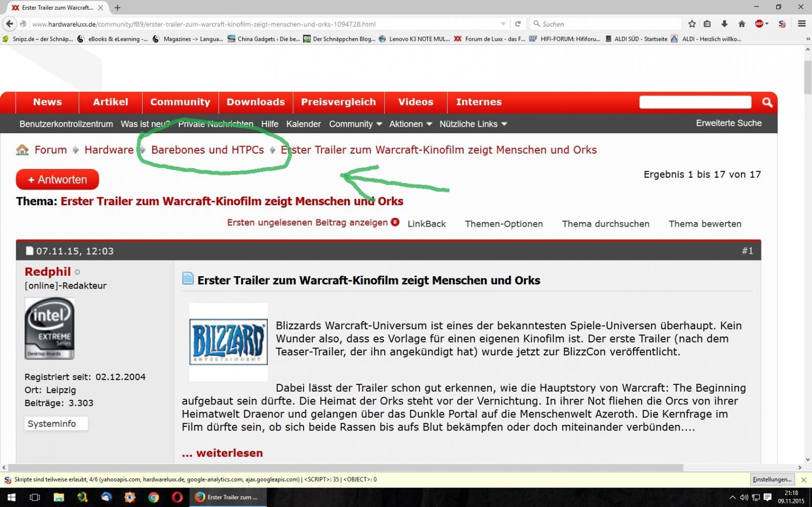Show hidden system tray icons
Image resolution: width=812 pixels, height=507 pixels.
(732, 497)
